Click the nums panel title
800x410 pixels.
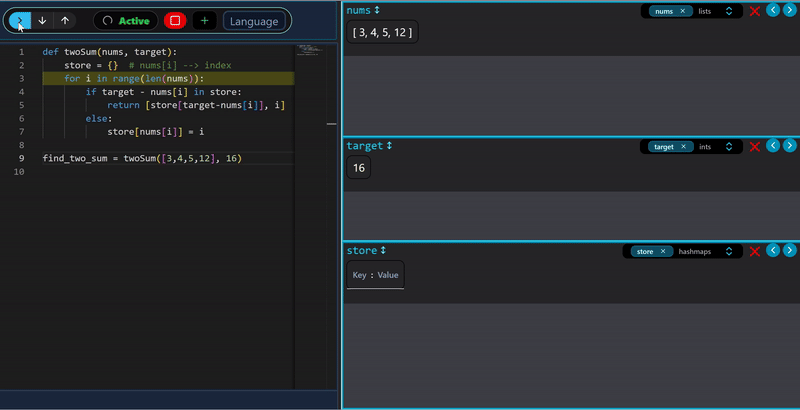point(359,10)
